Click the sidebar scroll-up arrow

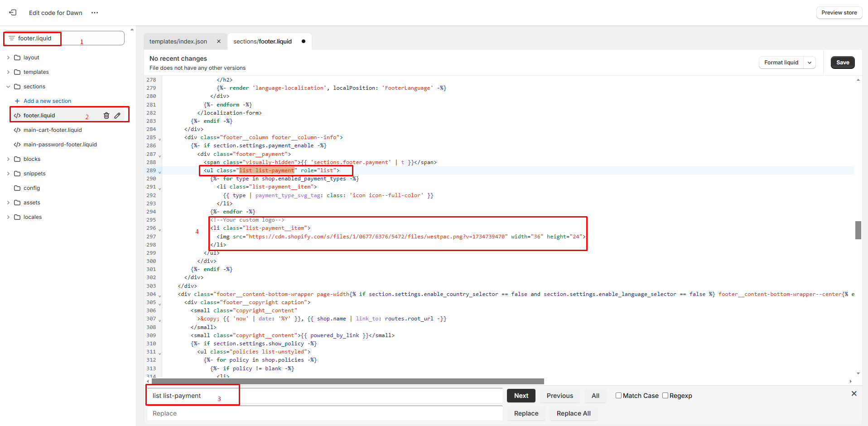(x=132, y=29)
